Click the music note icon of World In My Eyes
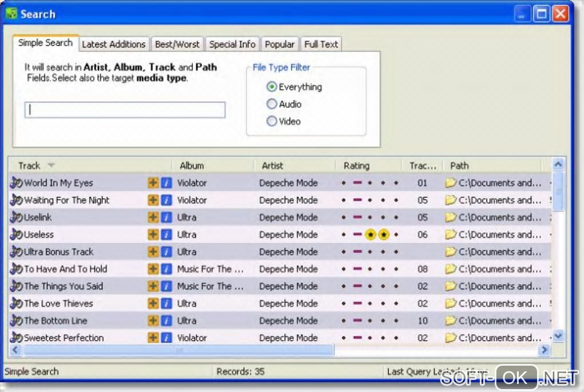The height and width of the screenshot is (392, 584). point(17,183)
